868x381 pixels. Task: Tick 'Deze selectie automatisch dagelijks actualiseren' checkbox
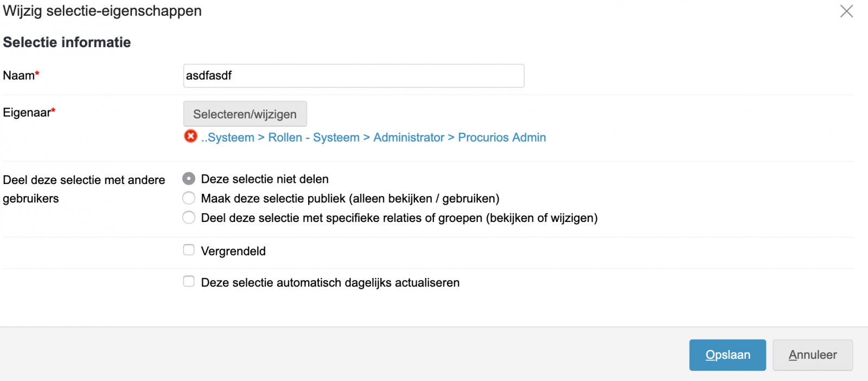tap(189, 282)
